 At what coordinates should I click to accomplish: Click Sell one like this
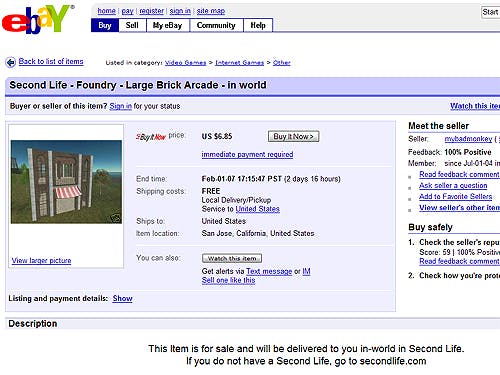pyautogui.click(x=228, y=280)
